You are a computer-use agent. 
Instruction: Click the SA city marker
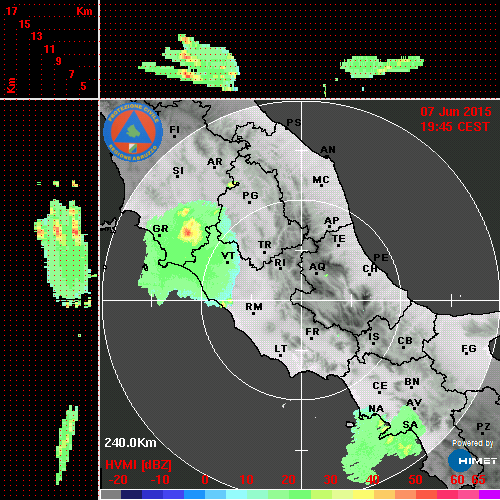click(x=410, y=426)
